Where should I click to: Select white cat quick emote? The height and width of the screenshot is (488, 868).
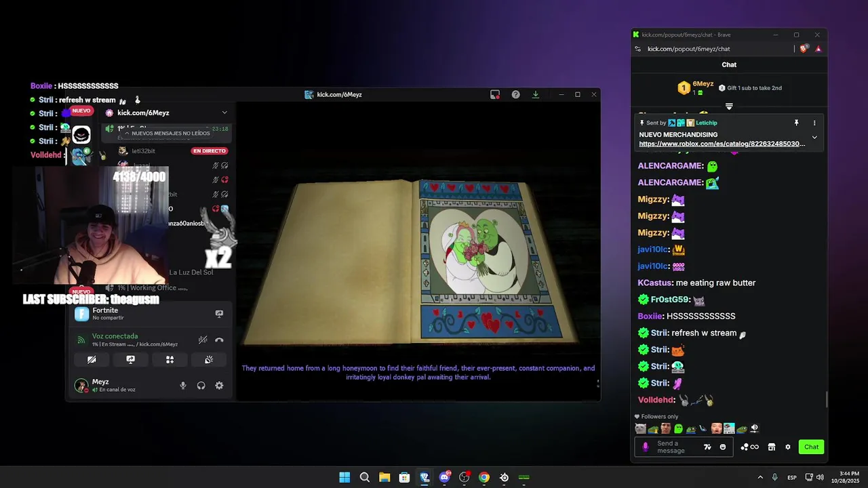tap(640, 428)
